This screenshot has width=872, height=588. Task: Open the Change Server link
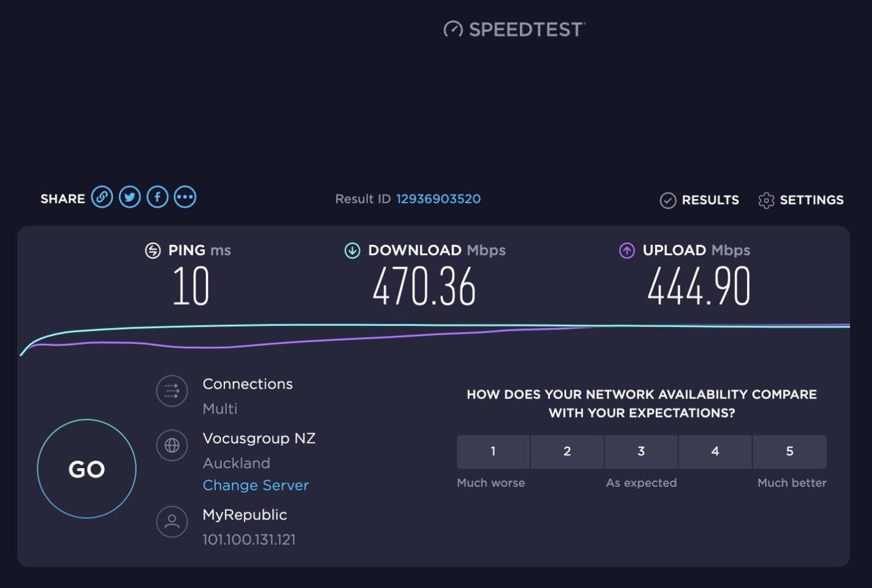[x=256, y=485]
